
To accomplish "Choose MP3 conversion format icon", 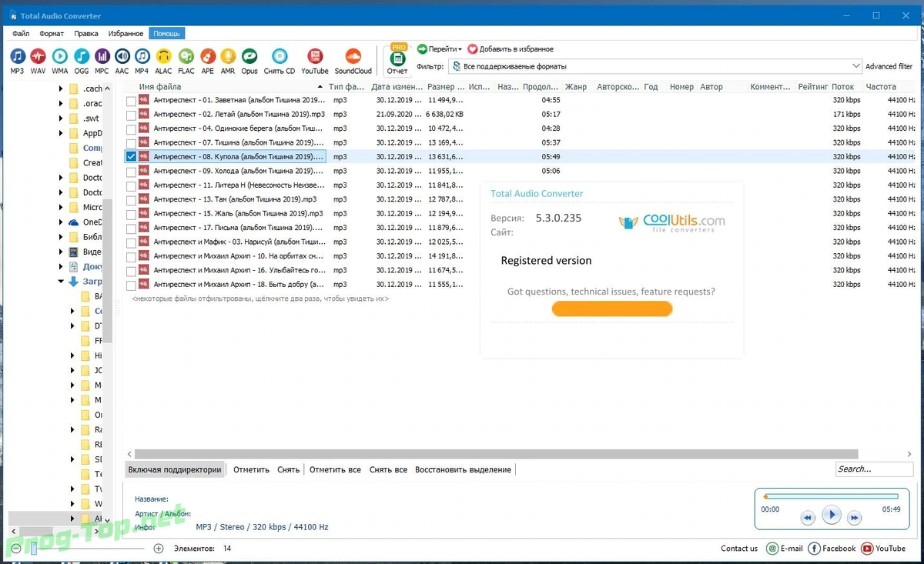I will [x=17, y=56].
